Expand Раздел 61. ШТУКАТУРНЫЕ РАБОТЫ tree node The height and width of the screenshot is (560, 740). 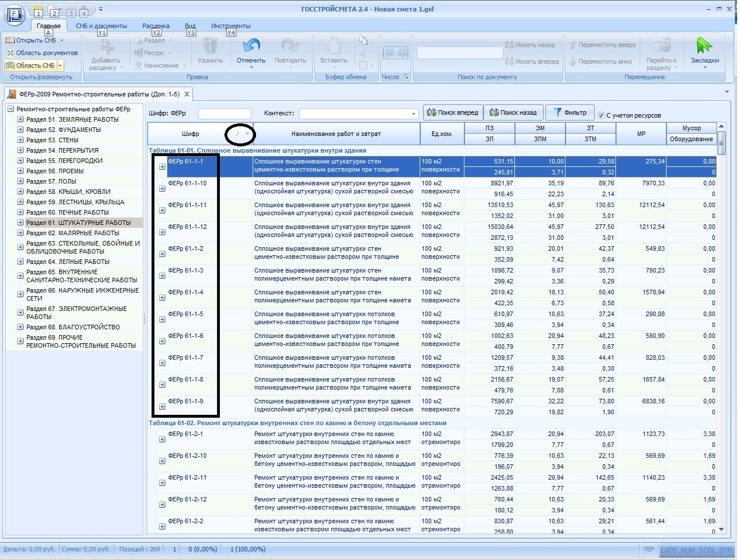coord(20,223)
